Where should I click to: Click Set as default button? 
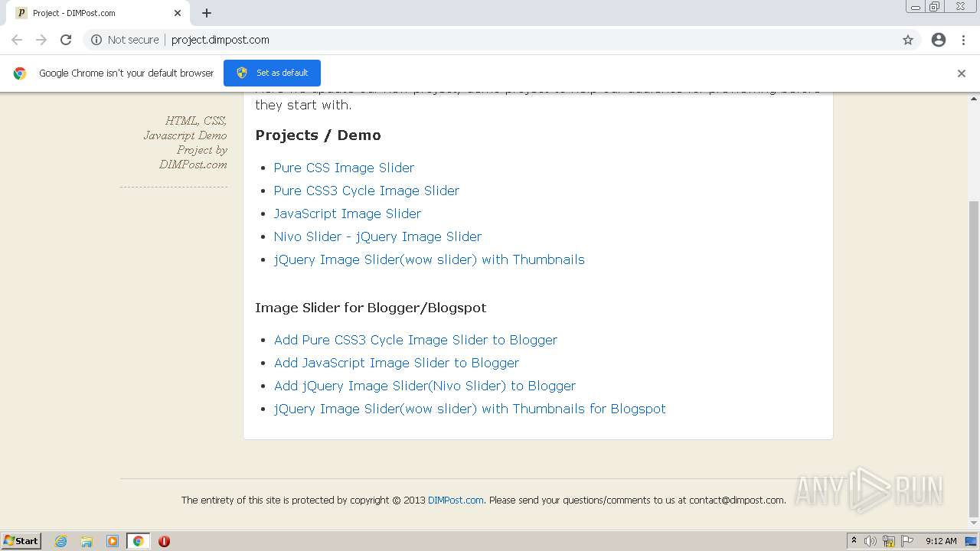[x=272, y=73]
